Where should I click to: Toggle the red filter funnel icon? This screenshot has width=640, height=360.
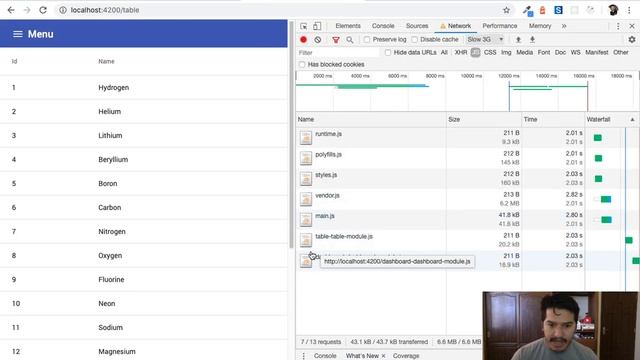coord(336,40)
